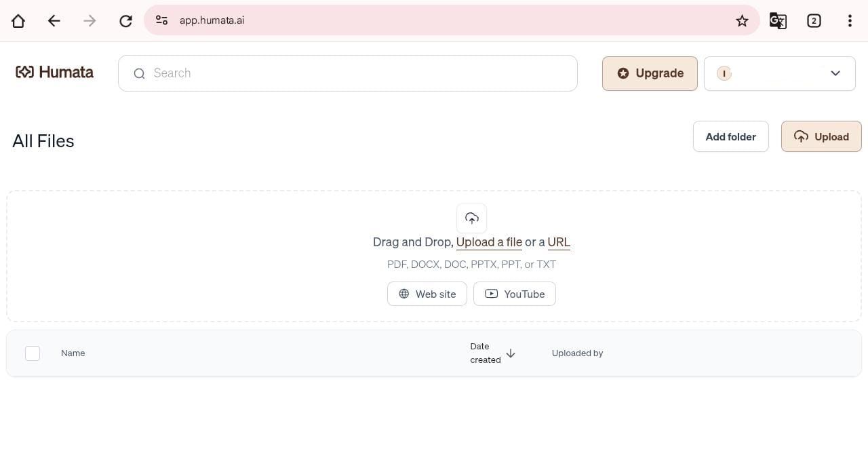Click the Add folder button
This screenshot has height=464, width=868.
[x=730, y=136]
